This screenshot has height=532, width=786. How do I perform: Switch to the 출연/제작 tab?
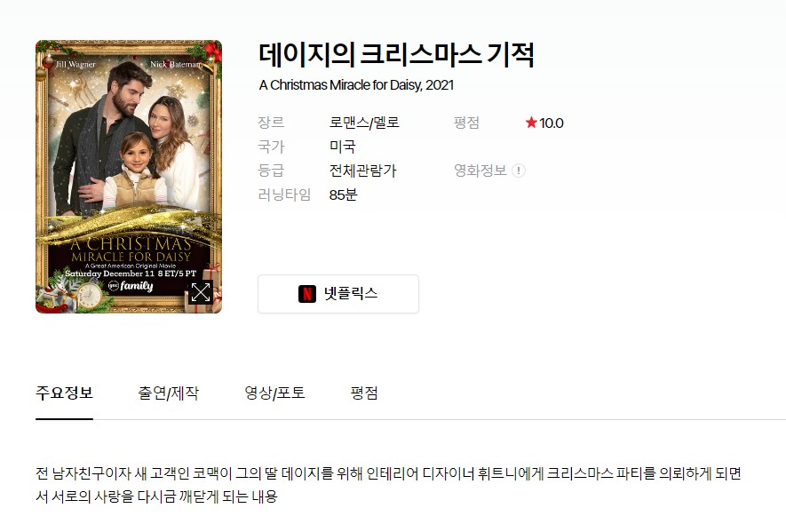(169, 393)
